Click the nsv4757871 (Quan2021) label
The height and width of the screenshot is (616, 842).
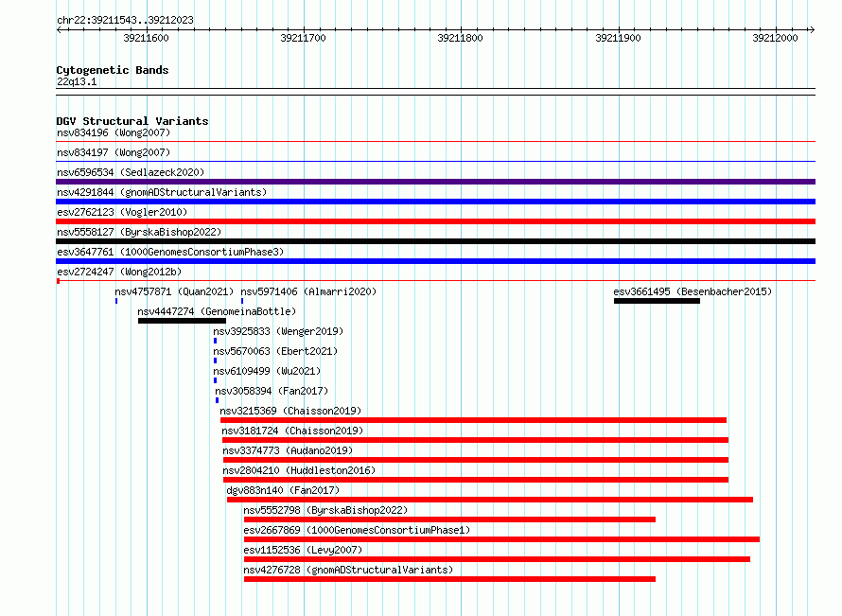point(174,291)
